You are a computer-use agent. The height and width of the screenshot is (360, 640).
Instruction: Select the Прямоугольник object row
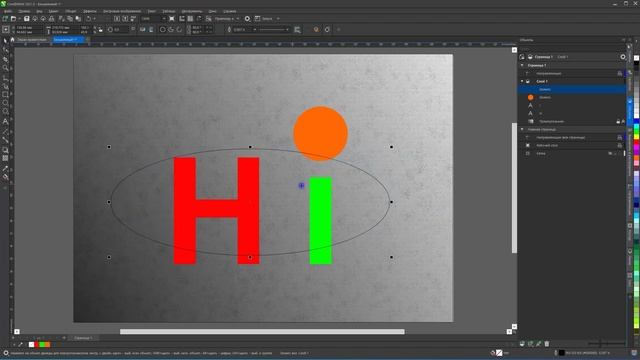pos(572,121)
